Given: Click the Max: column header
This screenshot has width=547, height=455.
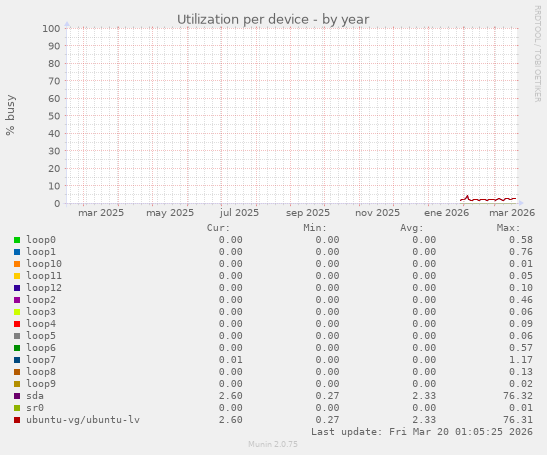Looking at the screenshot, I should (x=508, y=228).
